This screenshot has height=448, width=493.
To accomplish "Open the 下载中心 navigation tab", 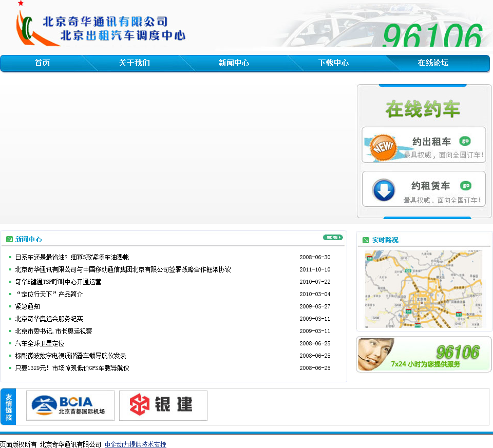I will coord(333,63).
